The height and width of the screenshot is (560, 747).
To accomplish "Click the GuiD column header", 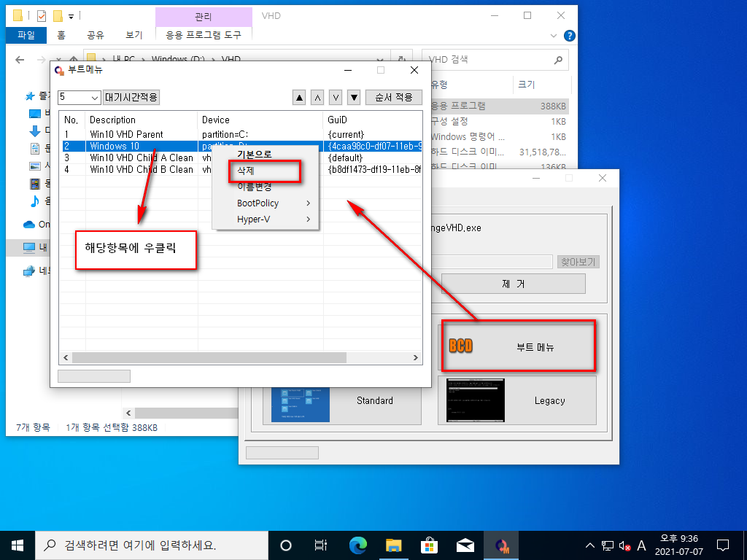I will [373, 120].
